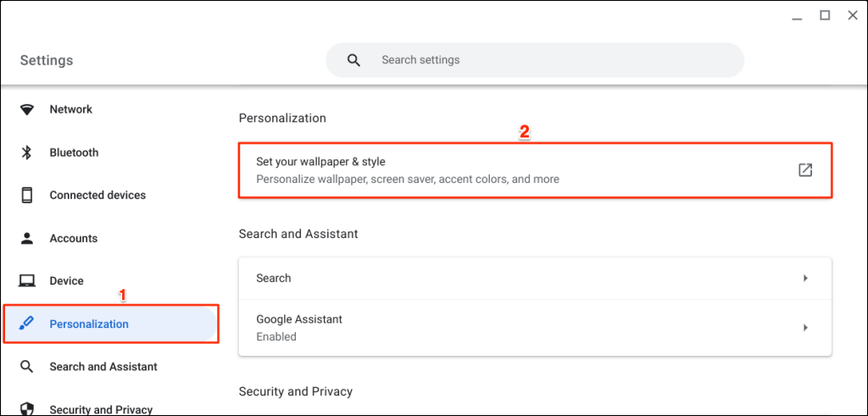This screenshot has width=868, height=416.
Task: Click the Security and Privacy shield icon
Action: click(27, 409)
